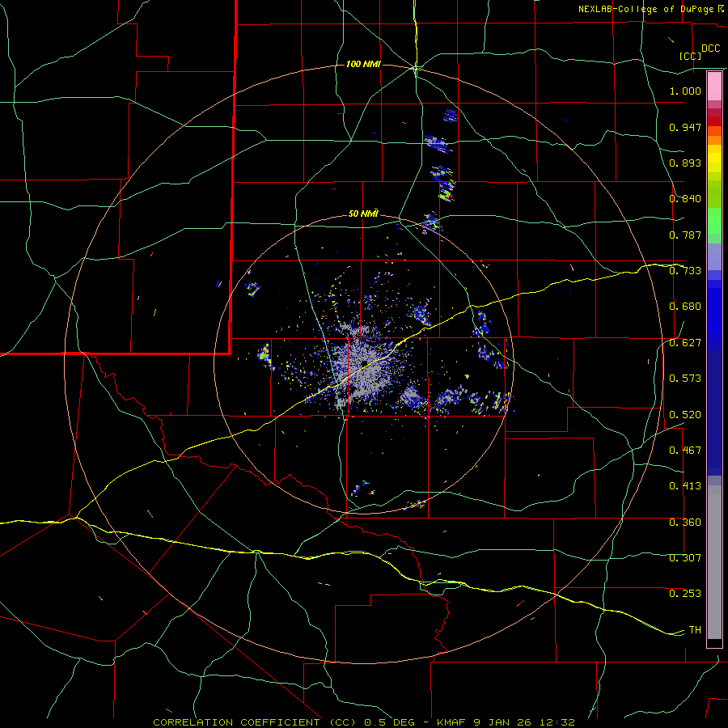Image resolution: width=728 pixels, height=728 pixels.
Task: Click the 100 NMI range ring label
Action: coord(363,64)
